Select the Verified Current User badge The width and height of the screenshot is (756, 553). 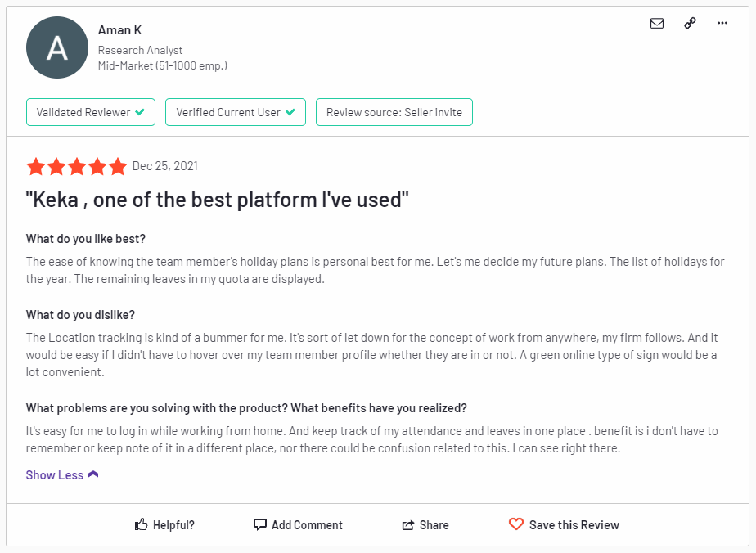(x=236, y=112)
